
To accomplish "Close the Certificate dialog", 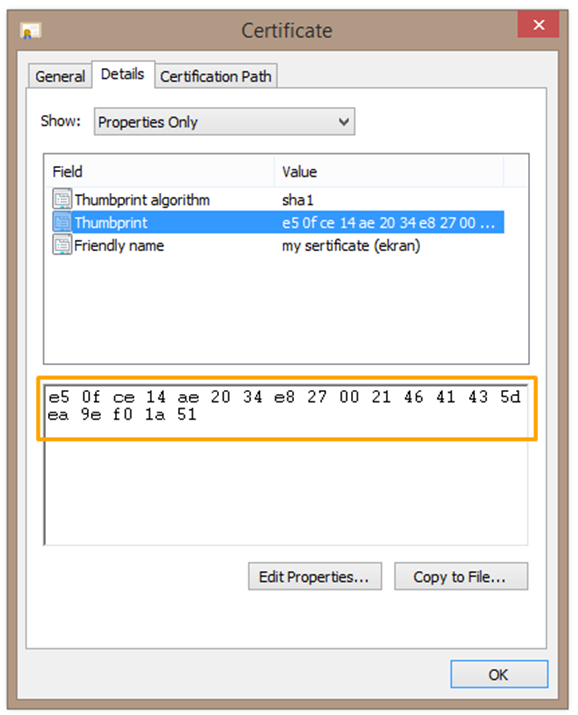I will tap(538, 25).
